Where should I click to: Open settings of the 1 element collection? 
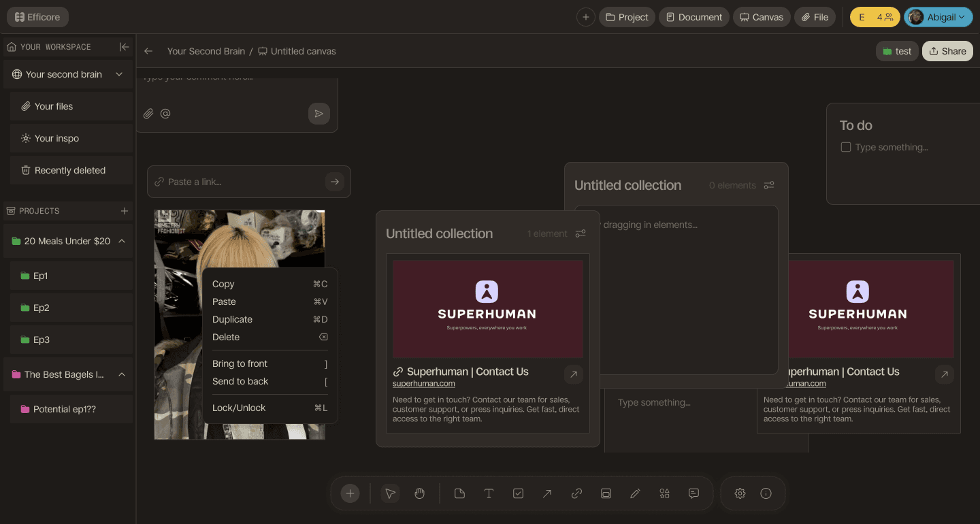[x=581, y=233]
